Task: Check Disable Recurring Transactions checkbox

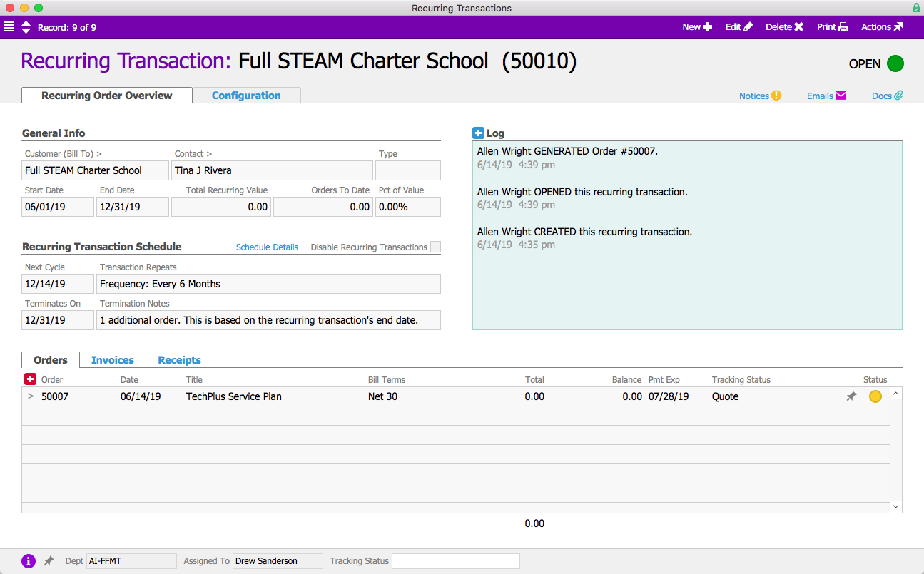Action: [x=435, y=247]
